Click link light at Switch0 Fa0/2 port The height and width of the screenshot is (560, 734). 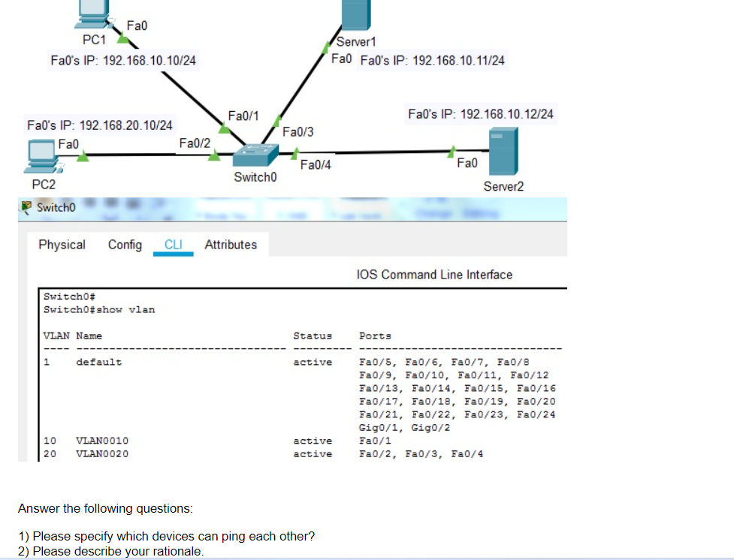(x=214, y=155)
